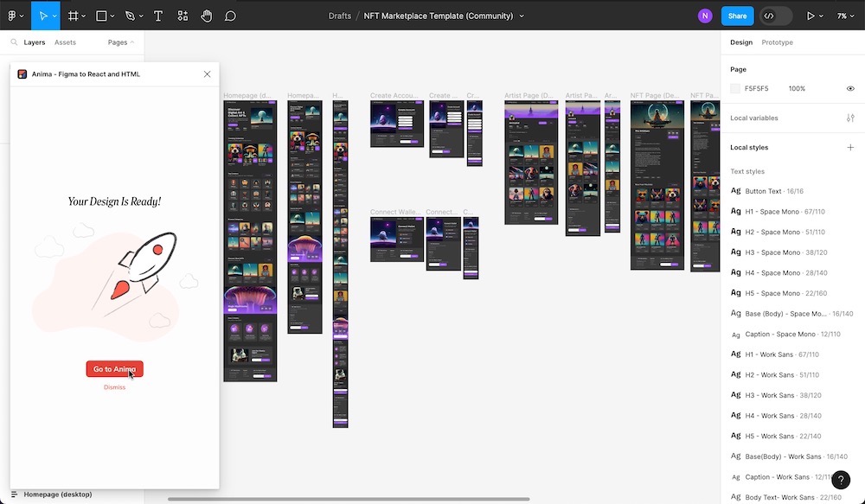Image resolution: width=865 pixels, height=504 pixels.
Task: Select the Comment tool
Action: (x=231, y=16)
